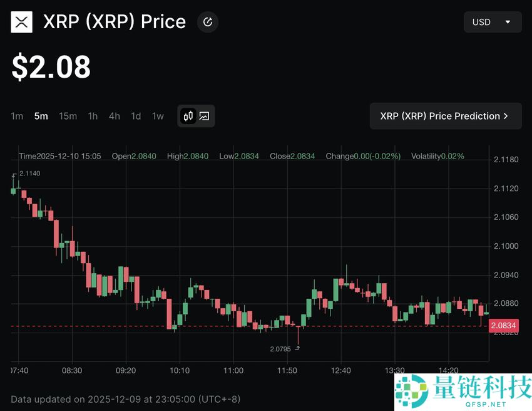Select the 15m timeframe tab
Screen dimensions: 532x411
click(68, 116)
